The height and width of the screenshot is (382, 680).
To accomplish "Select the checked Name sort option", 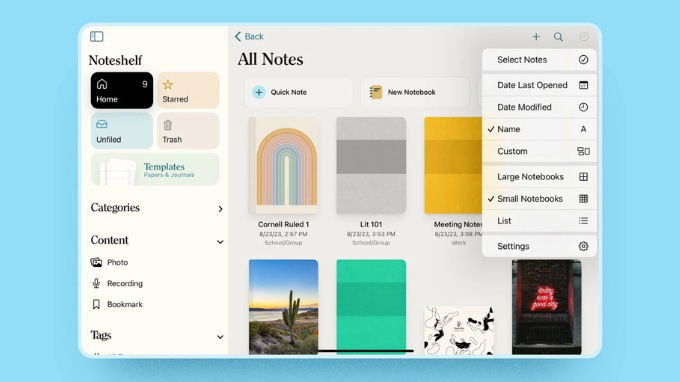I will [x=539, y=129].
